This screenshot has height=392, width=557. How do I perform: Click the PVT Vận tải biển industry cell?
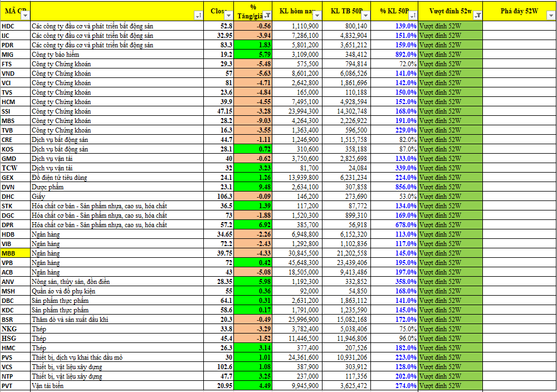[117, 386]
